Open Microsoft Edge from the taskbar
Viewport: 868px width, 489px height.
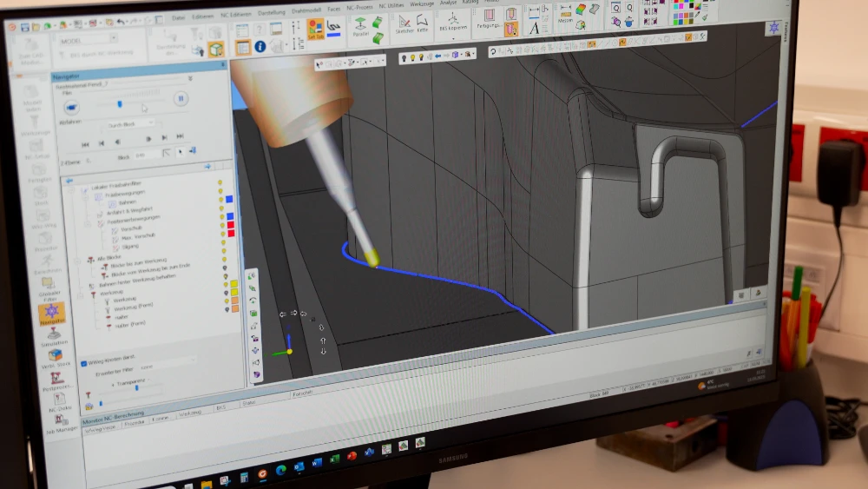(279, 469)
